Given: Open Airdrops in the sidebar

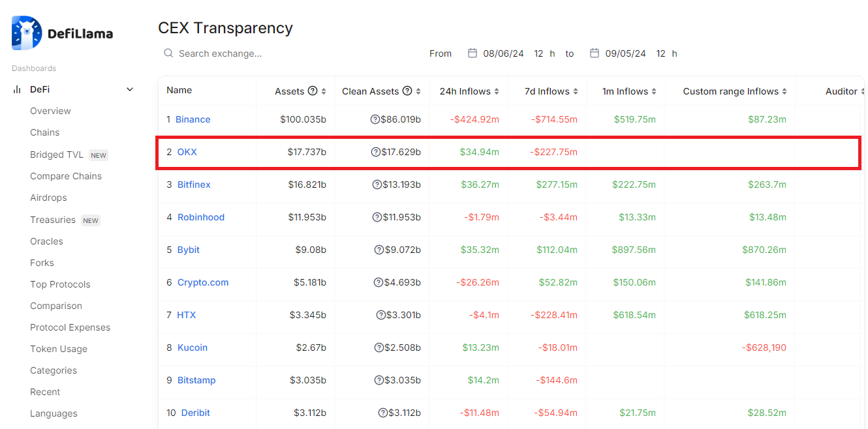Looking at the screenshot, I should tap(48, 198).
